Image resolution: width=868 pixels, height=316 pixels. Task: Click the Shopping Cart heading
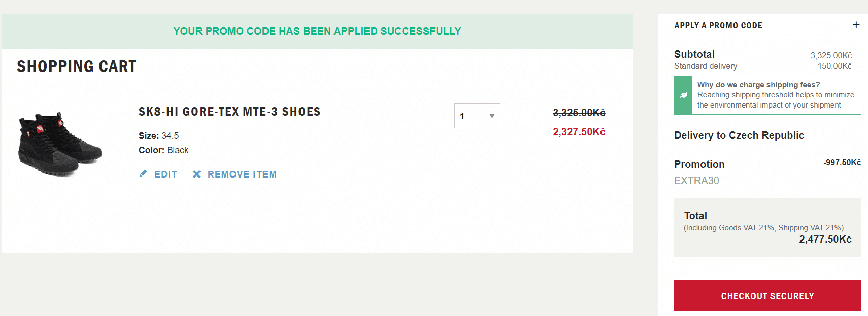tap(76, 66)
